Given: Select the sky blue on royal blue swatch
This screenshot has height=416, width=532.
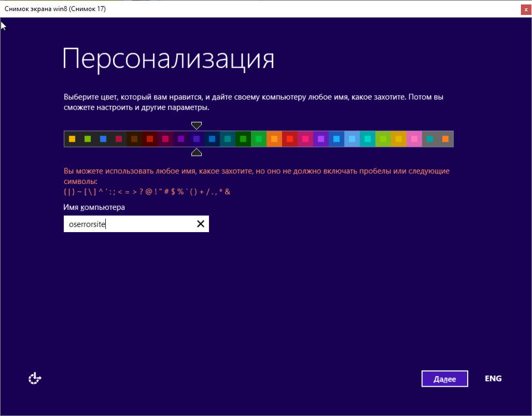Looking at the screenshot, I should click(336, 139).
